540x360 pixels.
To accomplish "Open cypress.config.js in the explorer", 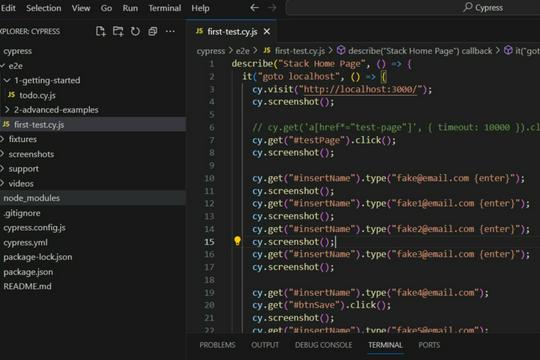I will point(34,228).
